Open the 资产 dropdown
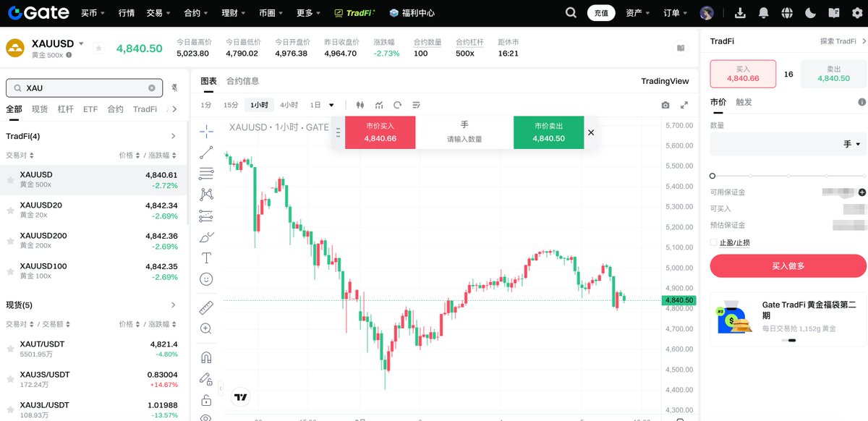 [x=637, y=12]
